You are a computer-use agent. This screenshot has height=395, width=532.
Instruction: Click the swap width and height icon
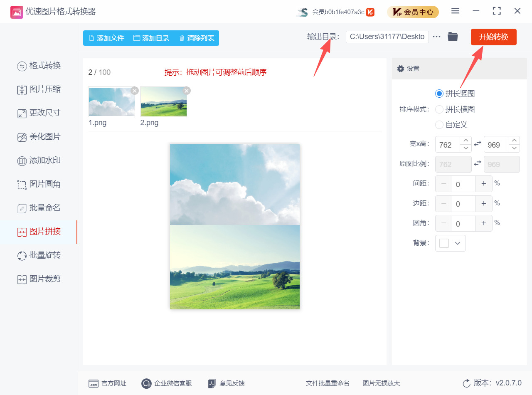click(x=478, y=144)
